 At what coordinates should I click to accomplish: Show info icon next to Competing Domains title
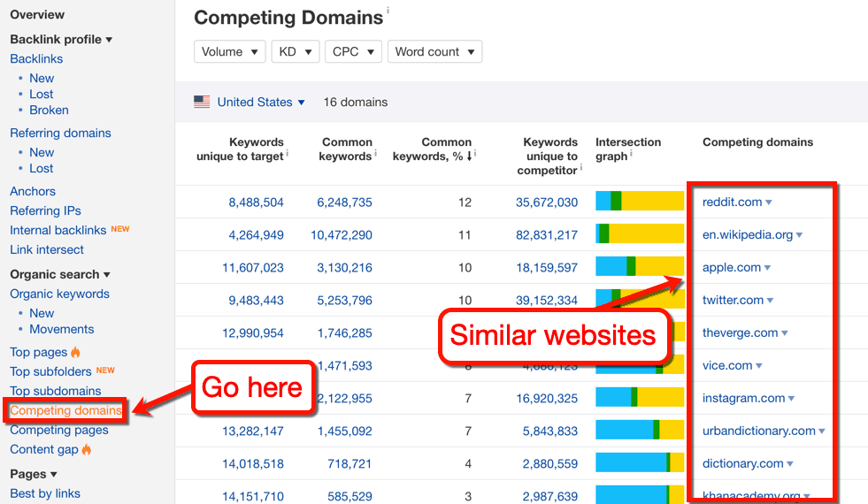tap(388, 10)
